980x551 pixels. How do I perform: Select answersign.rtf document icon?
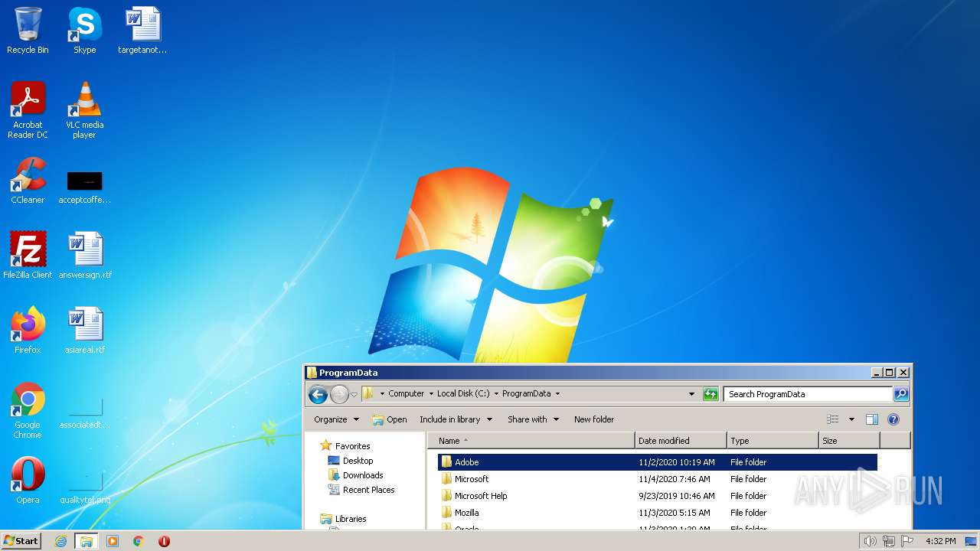point(84,256)
